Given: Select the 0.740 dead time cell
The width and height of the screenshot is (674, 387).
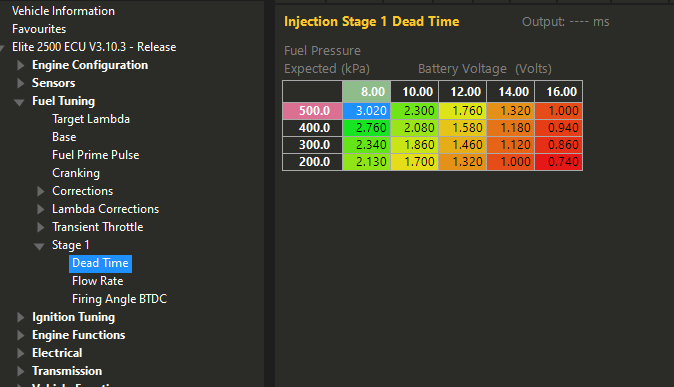Looking at the screenshot, I should tap(559, 162).
